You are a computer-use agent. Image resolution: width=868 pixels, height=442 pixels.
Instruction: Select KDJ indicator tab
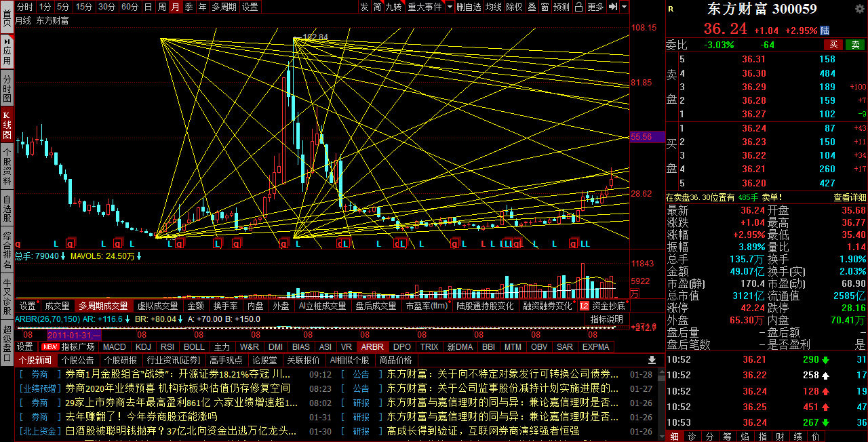click(143, 346)
